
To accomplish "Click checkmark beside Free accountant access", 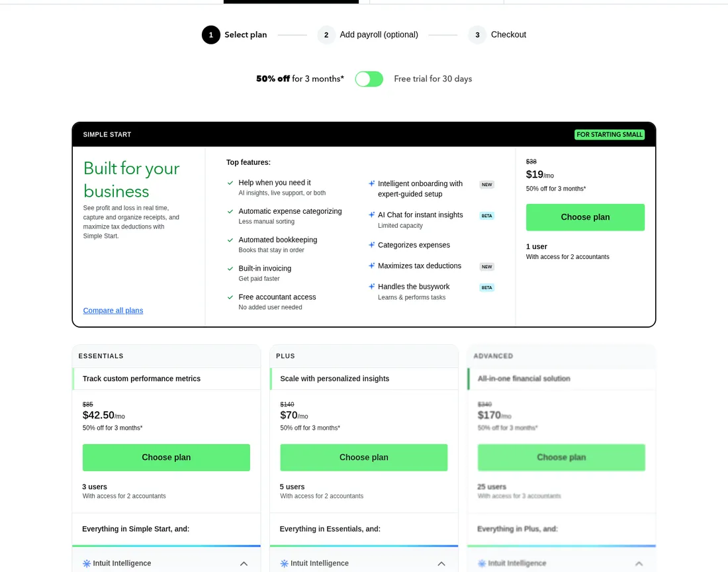I will click(x=230, y=297).
